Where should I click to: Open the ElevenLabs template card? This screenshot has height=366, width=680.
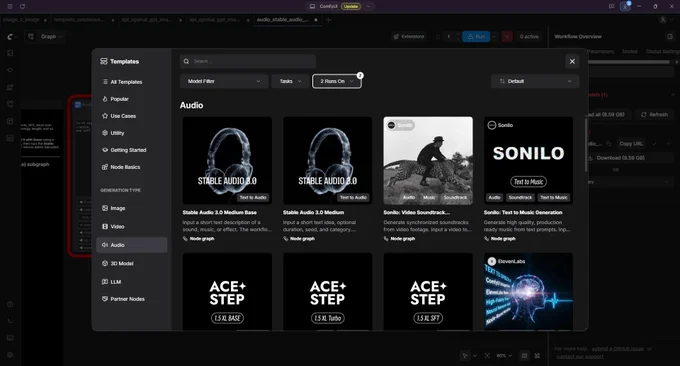(x=528, y=291)
